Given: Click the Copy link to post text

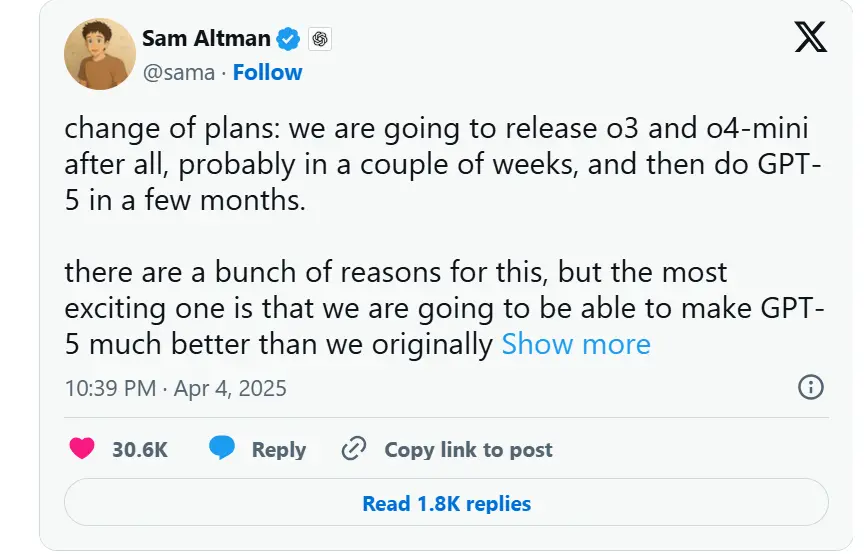Looking at the screenshot, I should click(x=468, y=450).
